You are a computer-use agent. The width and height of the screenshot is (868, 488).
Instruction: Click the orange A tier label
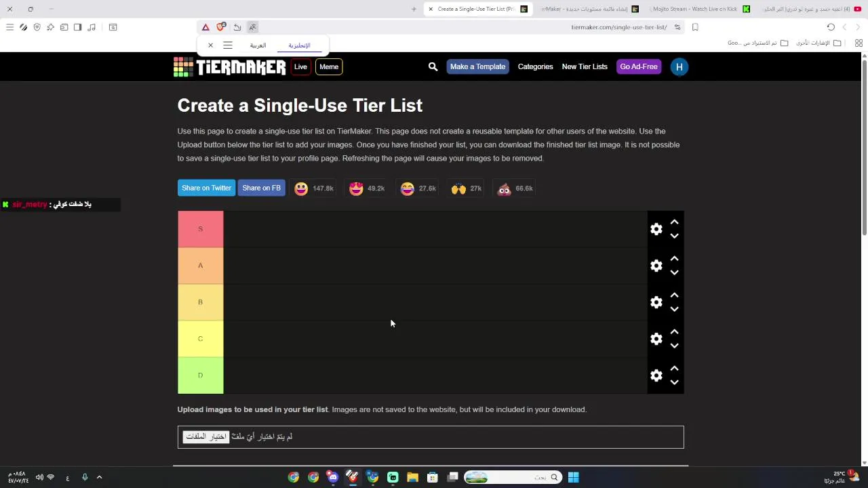tap(200, 266)
